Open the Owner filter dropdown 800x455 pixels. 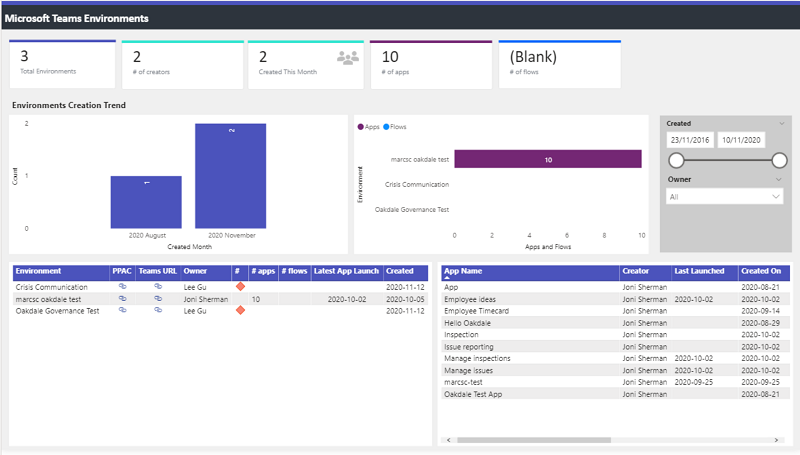[x=725, y=197]
